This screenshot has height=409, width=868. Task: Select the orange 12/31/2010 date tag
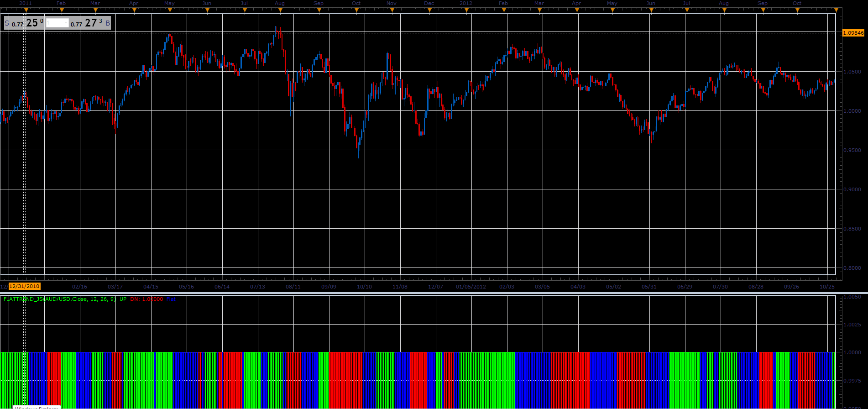(24, 286)
